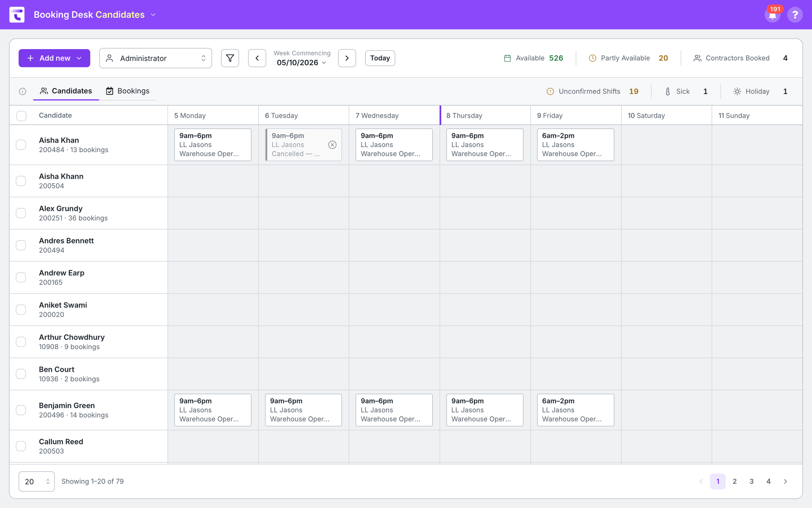Click candidate name Arthur Chowdhury
This screenshot has height=508, width=812.
pyautogui.click(x=72, y=337)
